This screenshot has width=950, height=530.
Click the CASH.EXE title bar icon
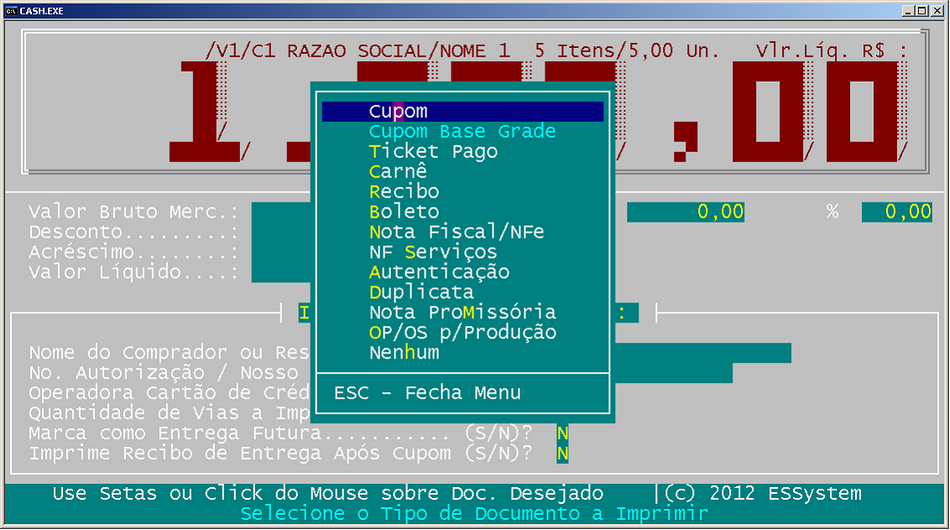coord(11,10)
